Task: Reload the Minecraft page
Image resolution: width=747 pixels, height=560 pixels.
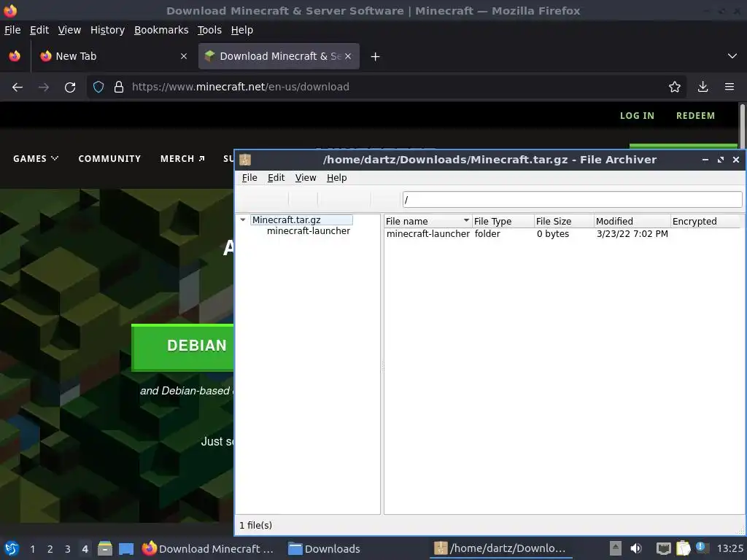Action: (70, 87)
